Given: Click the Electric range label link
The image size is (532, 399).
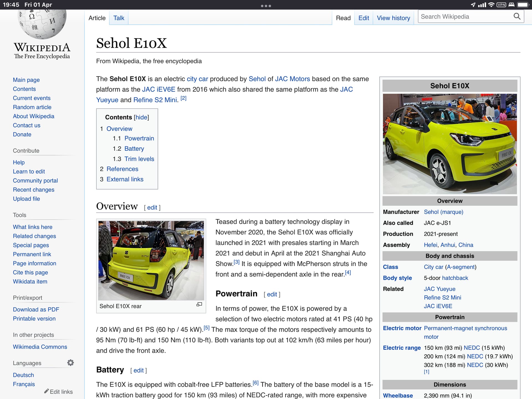Looking at the screenshot, I should click(402, 348).
